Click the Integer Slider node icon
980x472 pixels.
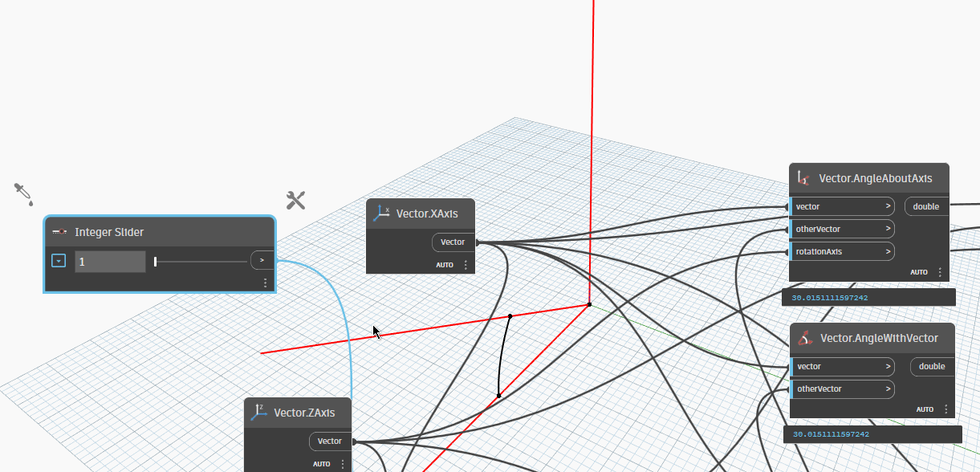pyautogui.click(x=59, y=232)
